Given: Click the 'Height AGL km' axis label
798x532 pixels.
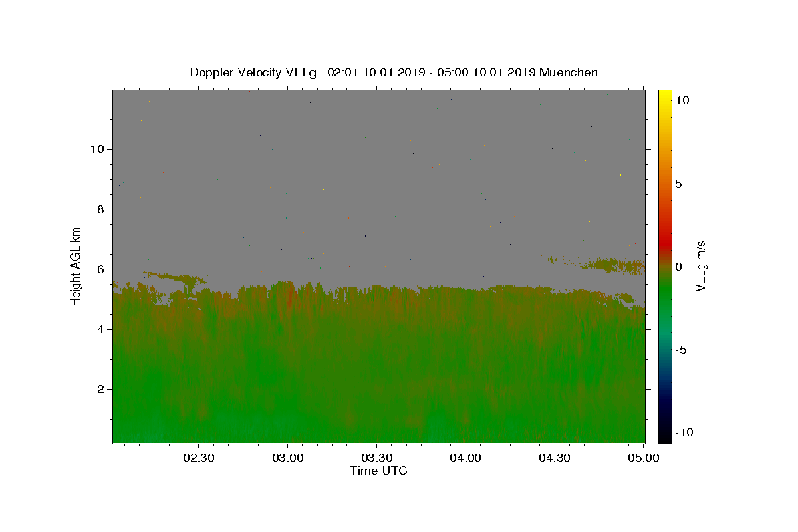Looking at the screenshot, I should (x=76, y=266).
